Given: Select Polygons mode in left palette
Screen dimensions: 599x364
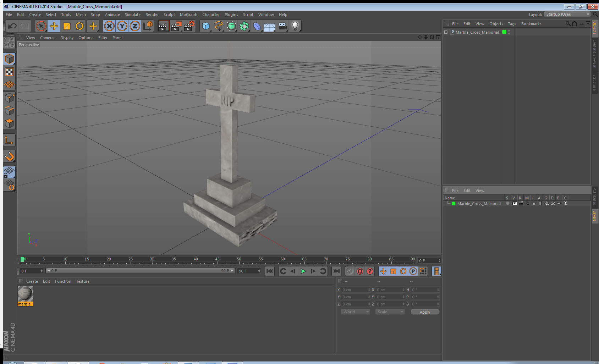Looking at the screenshot, I should [x=9, y=123].
